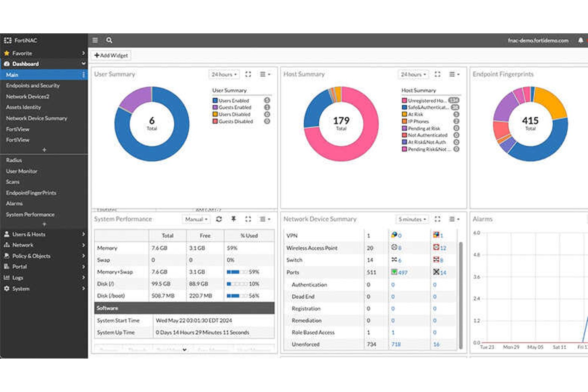Click the Switch connected status icon

point(394,260)
